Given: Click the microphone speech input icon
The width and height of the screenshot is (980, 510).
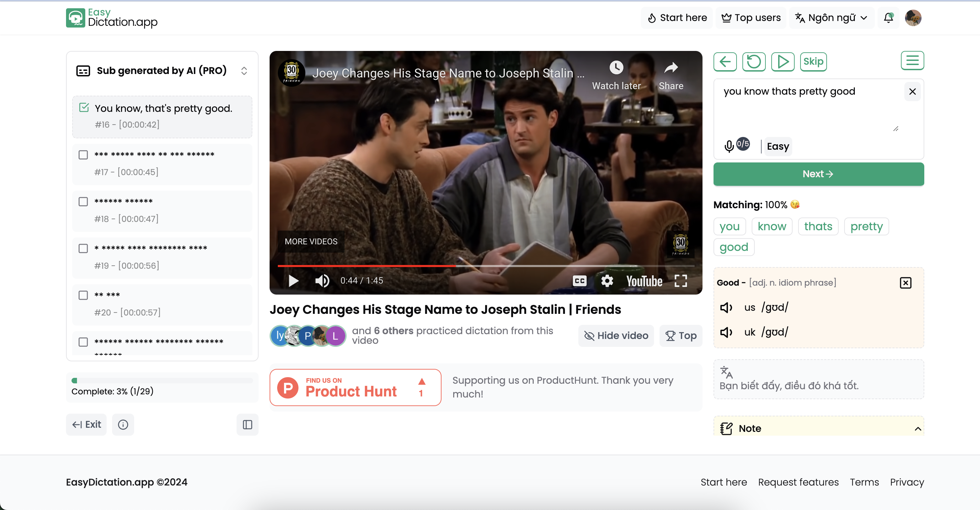Looking at the screenshot, I should click(729, 146).
